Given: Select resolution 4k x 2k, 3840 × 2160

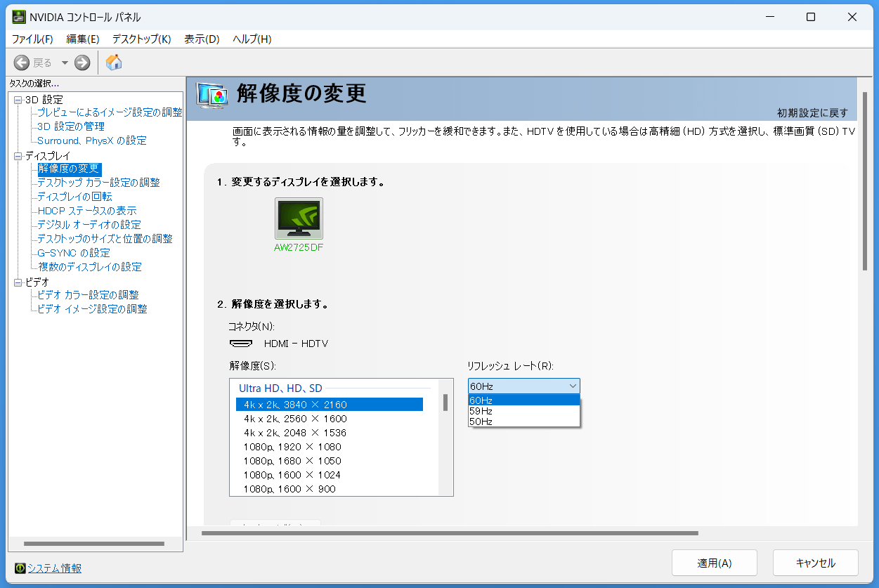Looking at the screenshot, I should pyautogui.click(x=330, y=405).
